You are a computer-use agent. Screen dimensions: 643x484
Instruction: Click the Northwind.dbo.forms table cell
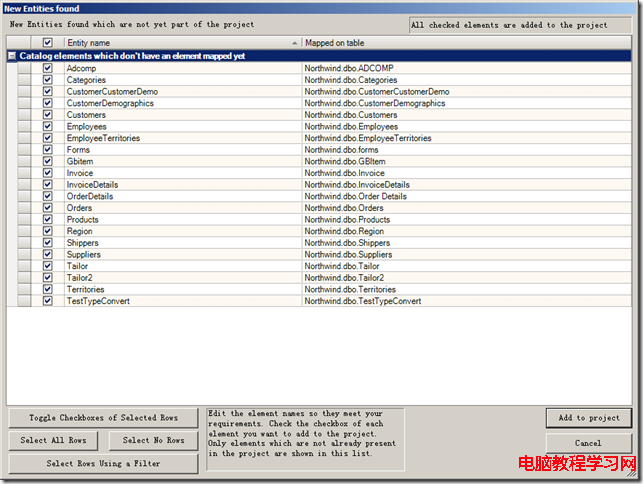coord(467,149)
